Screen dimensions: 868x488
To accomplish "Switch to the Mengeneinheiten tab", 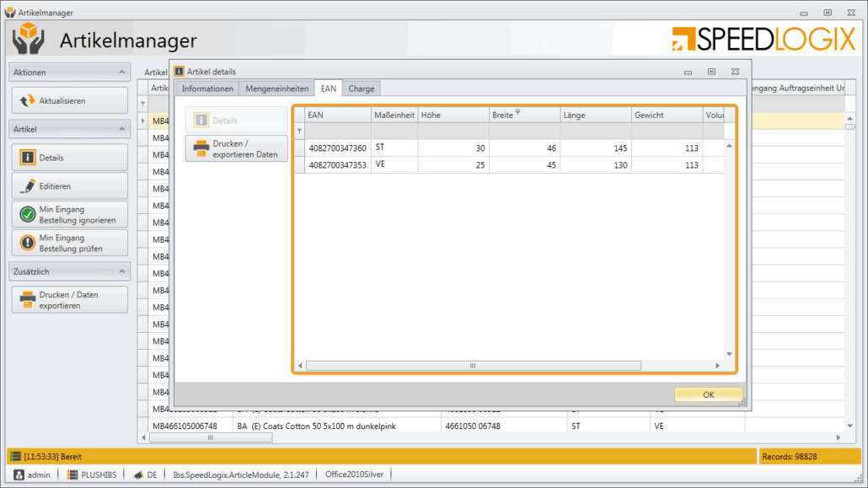I will (276, 88).
